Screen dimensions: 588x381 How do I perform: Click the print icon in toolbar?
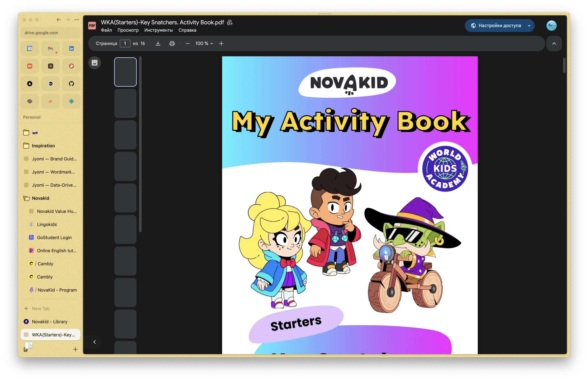click(172, 44)
